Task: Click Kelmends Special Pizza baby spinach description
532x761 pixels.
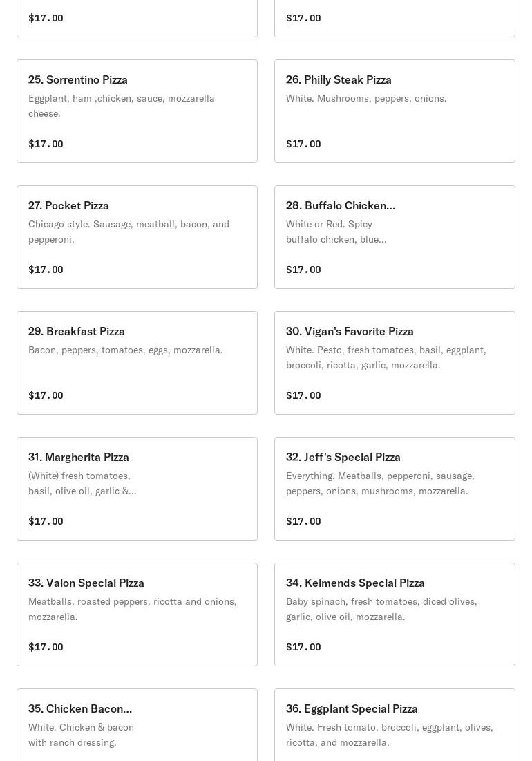Action: (x=381, y=609)
